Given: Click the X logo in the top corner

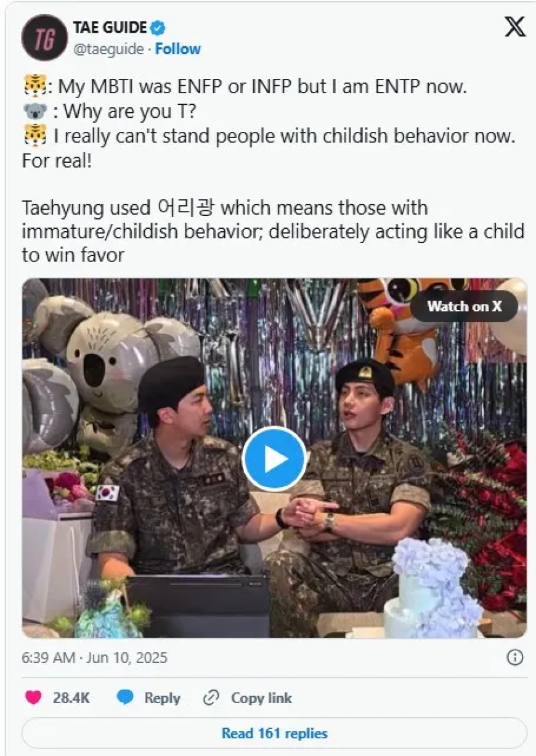Looking at the screenshot, I should click(x=514, y=28).
